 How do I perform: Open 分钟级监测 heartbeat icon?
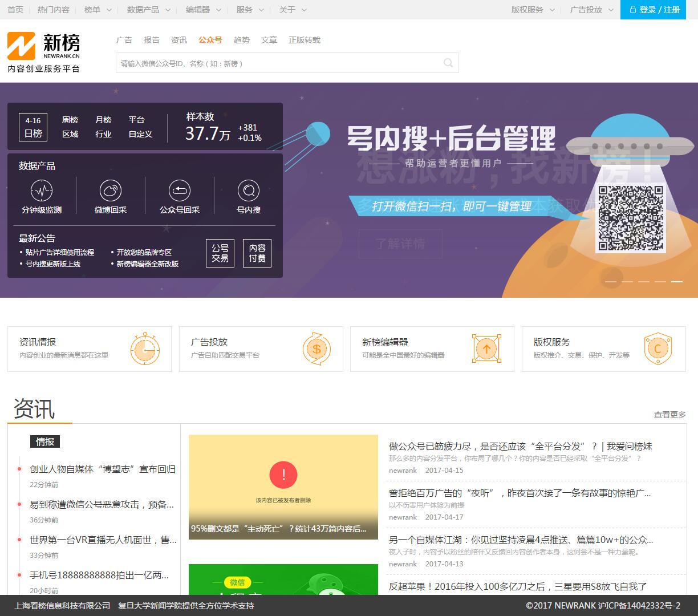(42, 191)
